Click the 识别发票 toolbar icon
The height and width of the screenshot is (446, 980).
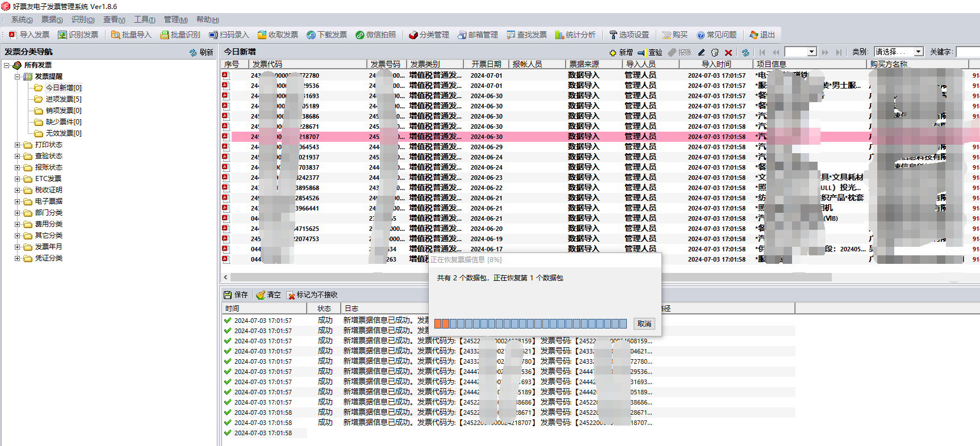click(78, 35)
